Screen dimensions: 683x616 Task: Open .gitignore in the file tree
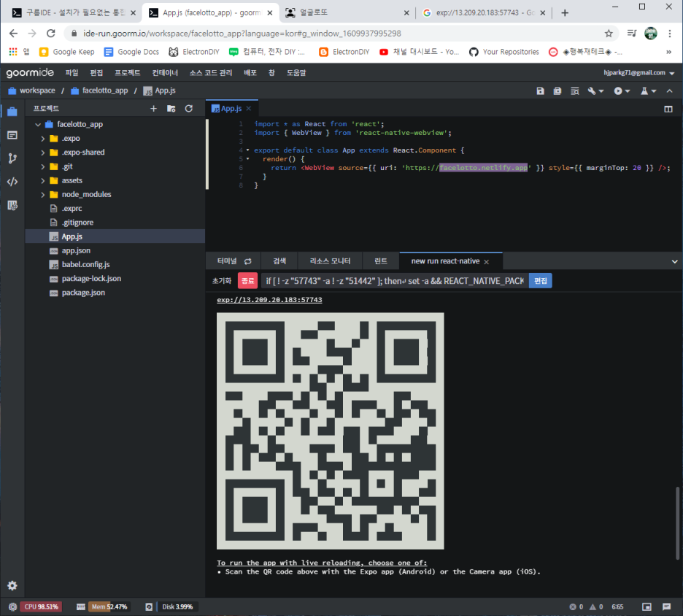coord(77,223)
